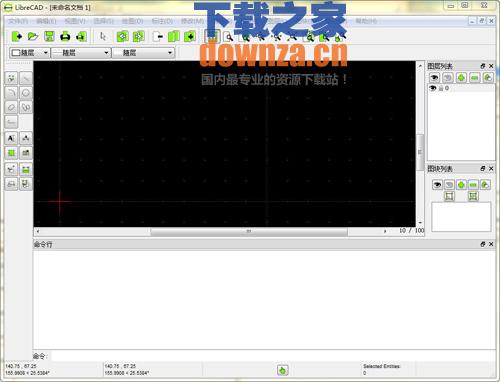The height and width of the screenshot is (382, 500).
Task: Open the dimension tools
Action: coord(26,138)
